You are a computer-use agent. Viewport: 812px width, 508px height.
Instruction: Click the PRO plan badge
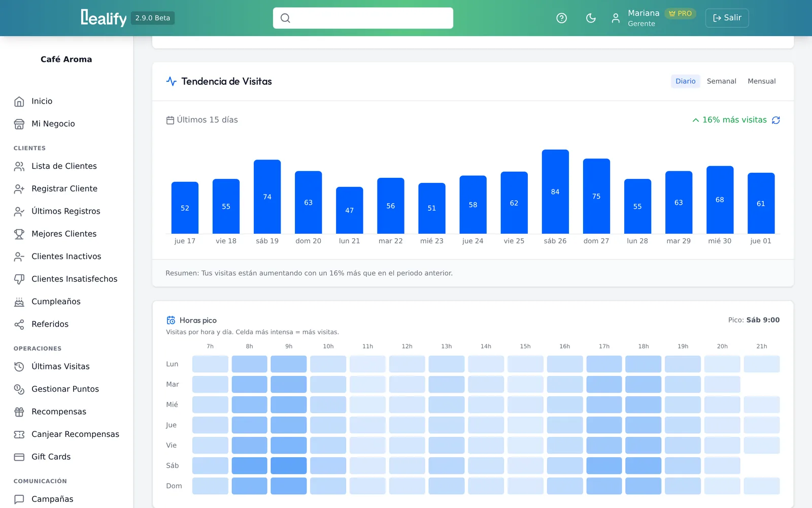(x=680, y=14)
